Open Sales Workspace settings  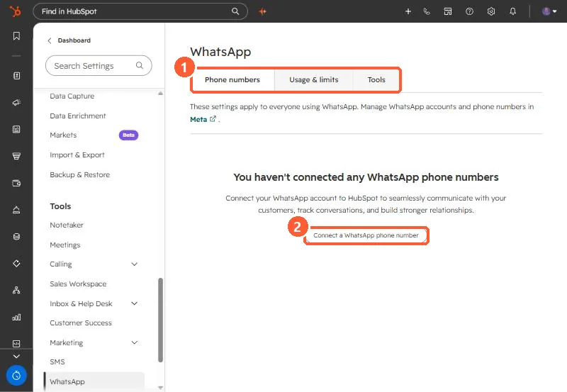78,284
